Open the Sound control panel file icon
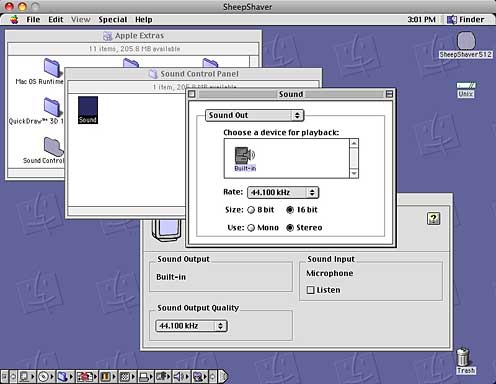 pyautogui.click(x=88, y=110)
